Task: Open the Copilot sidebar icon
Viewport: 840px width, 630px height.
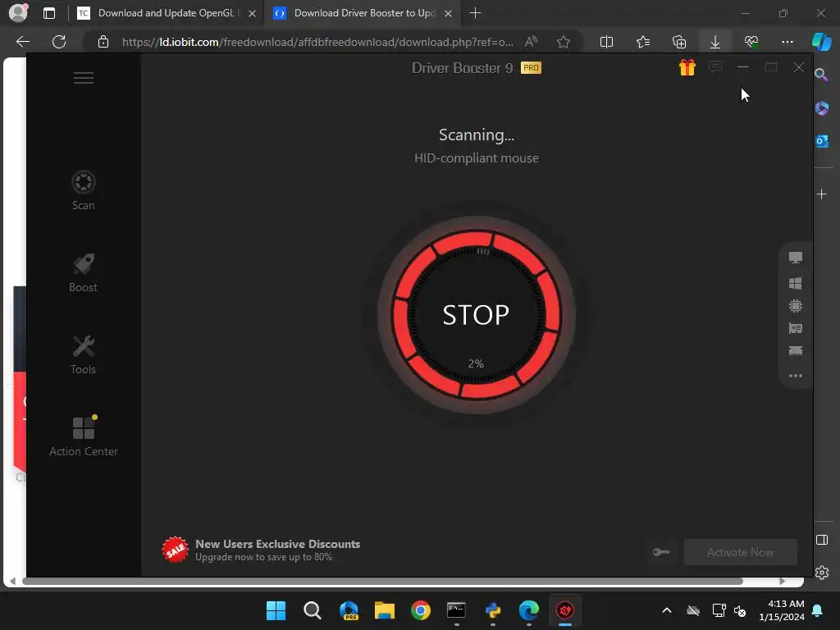Action: pyautogui.click(x=822, y=42)
